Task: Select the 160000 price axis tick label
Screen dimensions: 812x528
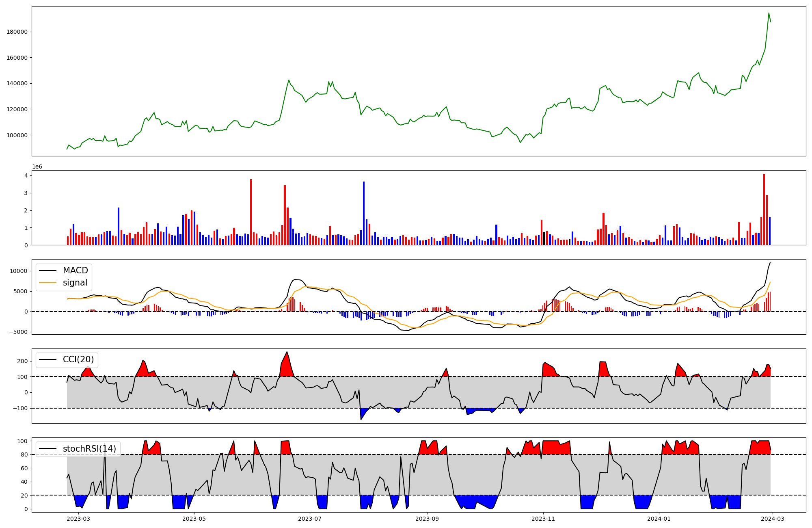Action: 17,58
